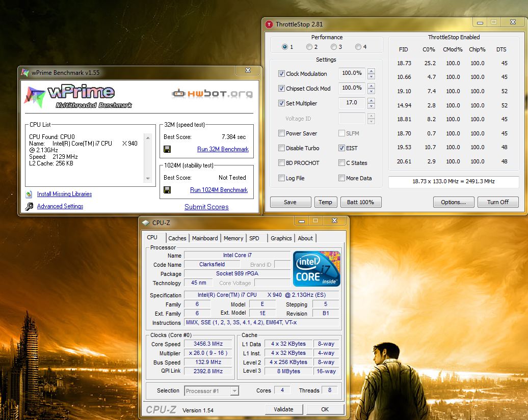Screen dimensions: 528x420
Task: Click the Intel Core i7 inside badge
Action: point(316,269)
